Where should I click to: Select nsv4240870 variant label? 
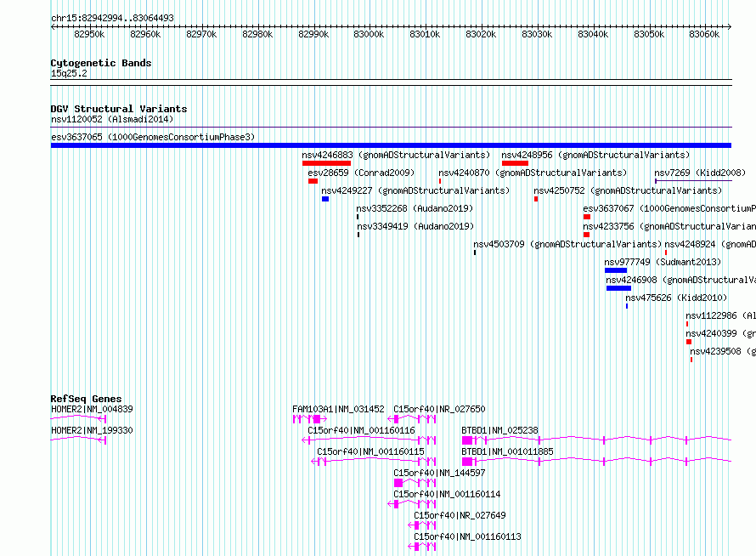[533, 173]
